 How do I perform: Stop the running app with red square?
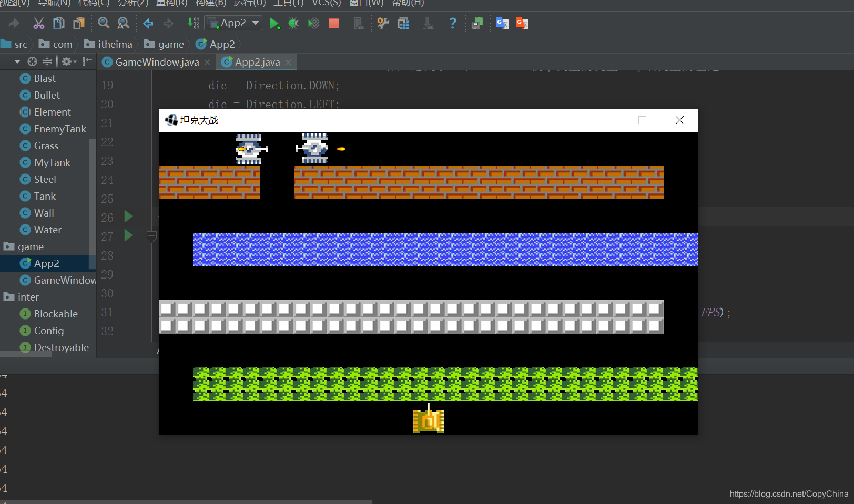333,23
